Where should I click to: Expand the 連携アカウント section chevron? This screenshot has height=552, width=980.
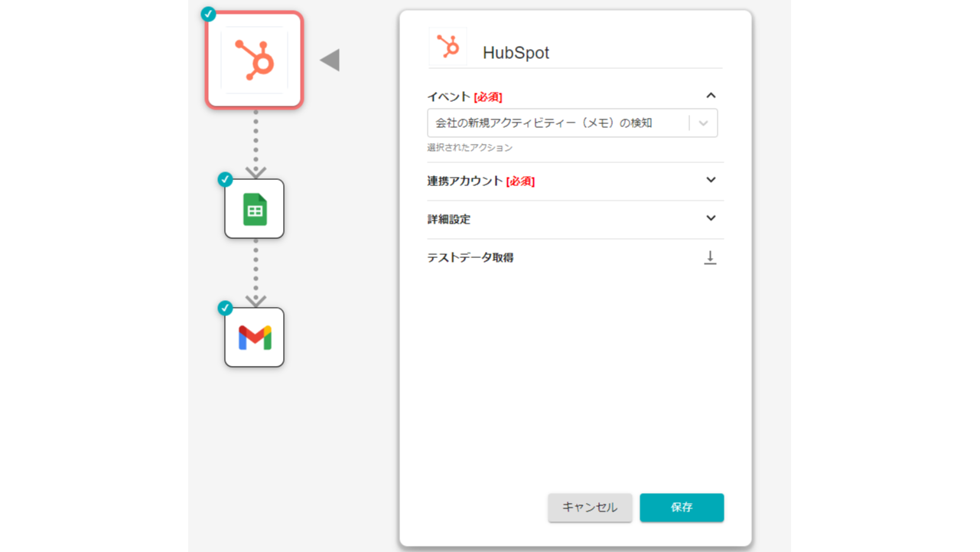(711, 180)
